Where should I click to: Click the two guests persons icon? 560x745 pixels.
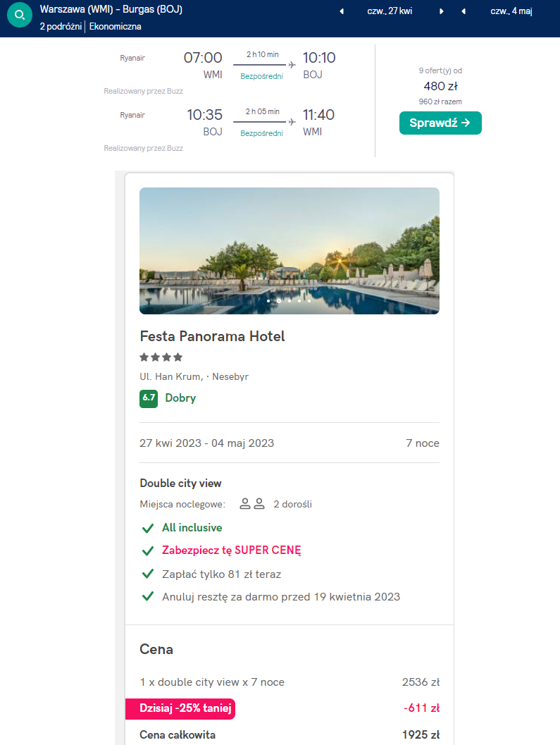coord(252,504)
